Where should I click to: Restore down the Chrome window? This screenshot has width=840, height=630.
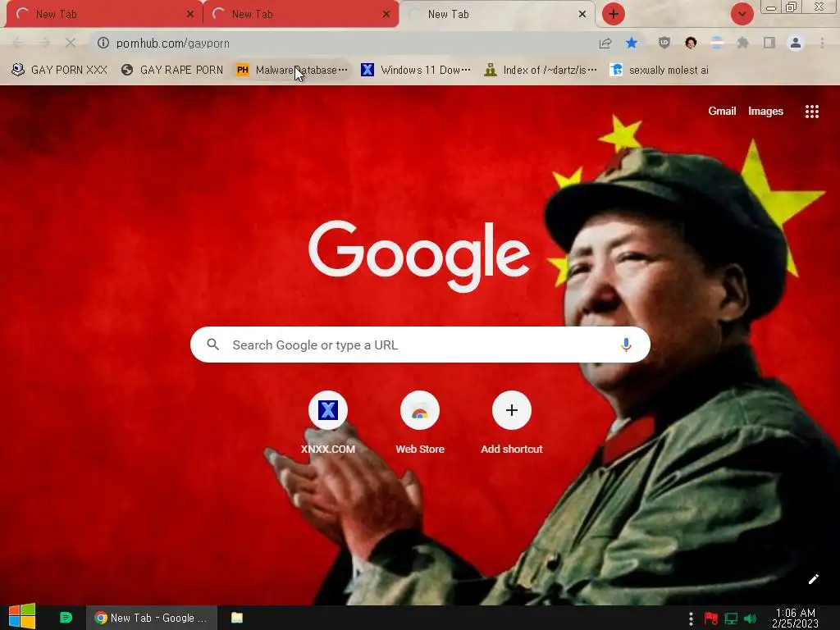pos(791,7)
